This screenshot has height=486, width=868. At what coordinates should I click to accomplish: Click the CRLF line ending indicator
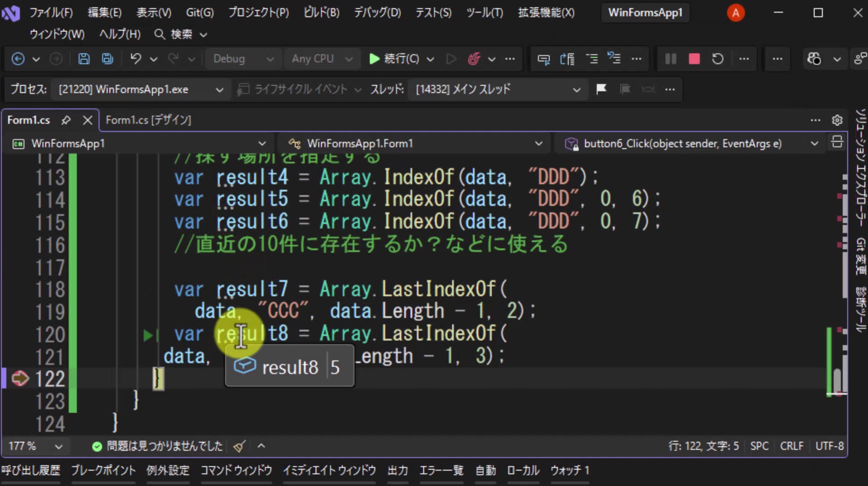coord(792,446)
